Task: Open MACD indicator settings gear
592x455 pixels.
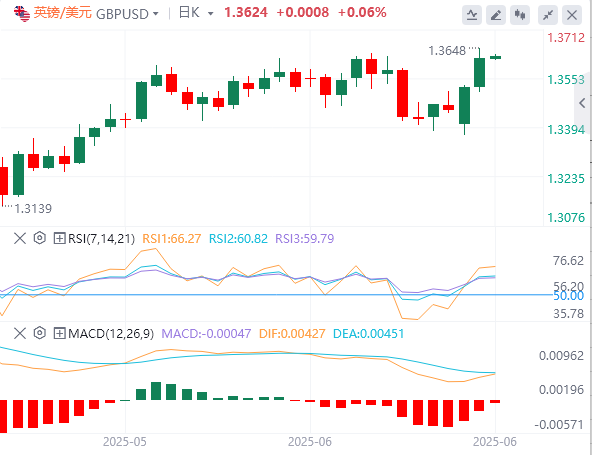Action: pyautogui.click(x=40, y=333)
